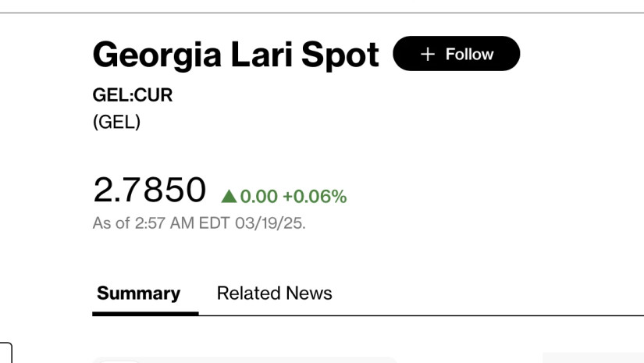Switch to the Related News tab
Screen dimensions: 644x363
[x=274, y=294]
